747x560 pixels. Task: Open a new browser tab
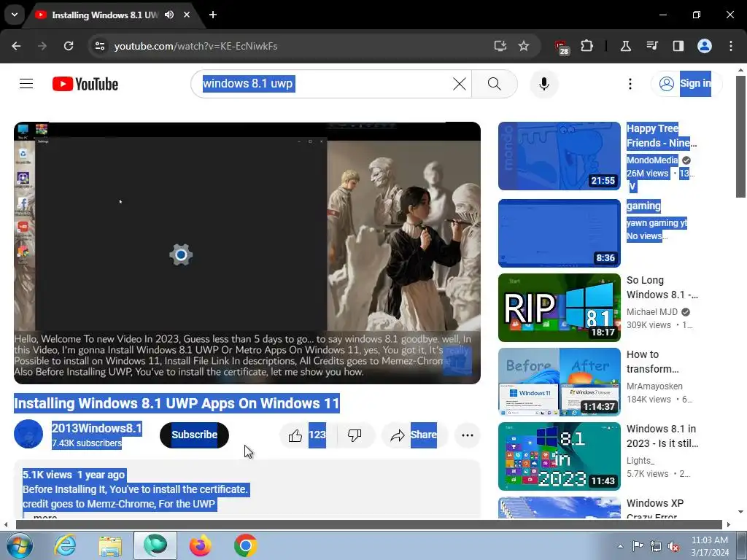click(x=213, y=15)
